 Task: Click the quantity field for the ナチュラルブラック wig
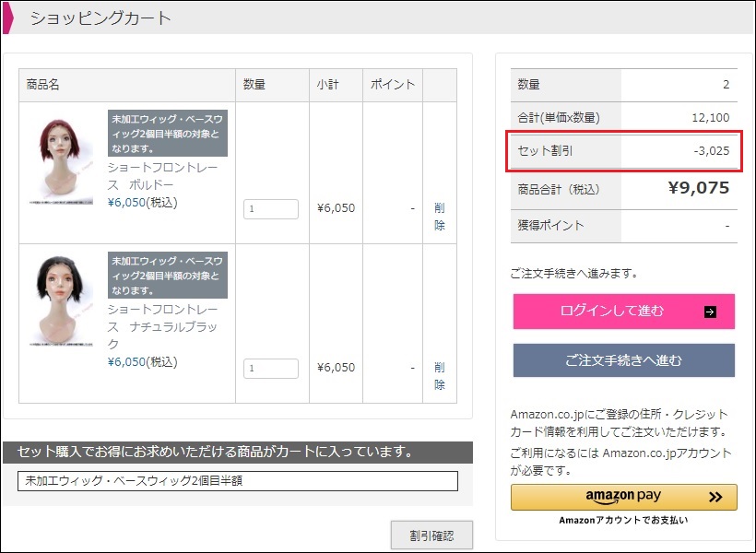click(x=271, y=368)
